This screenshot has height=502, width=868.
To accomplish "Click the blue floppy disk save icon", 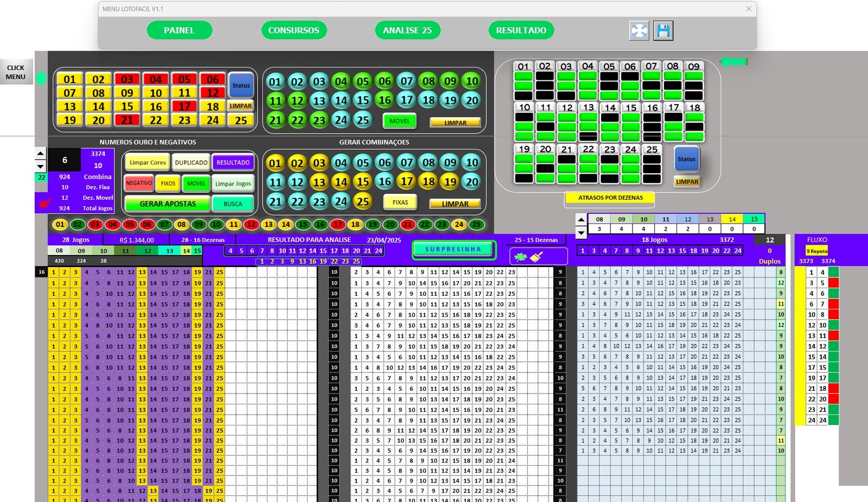I will [663, 31].
